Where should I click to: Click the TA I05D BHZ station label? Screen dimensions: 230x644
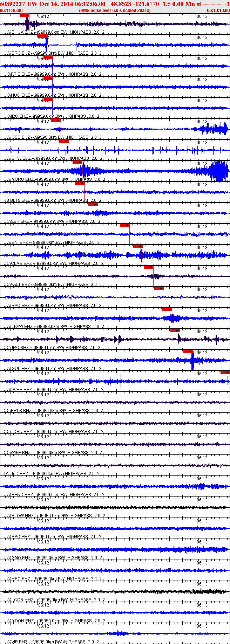(16, 474)
